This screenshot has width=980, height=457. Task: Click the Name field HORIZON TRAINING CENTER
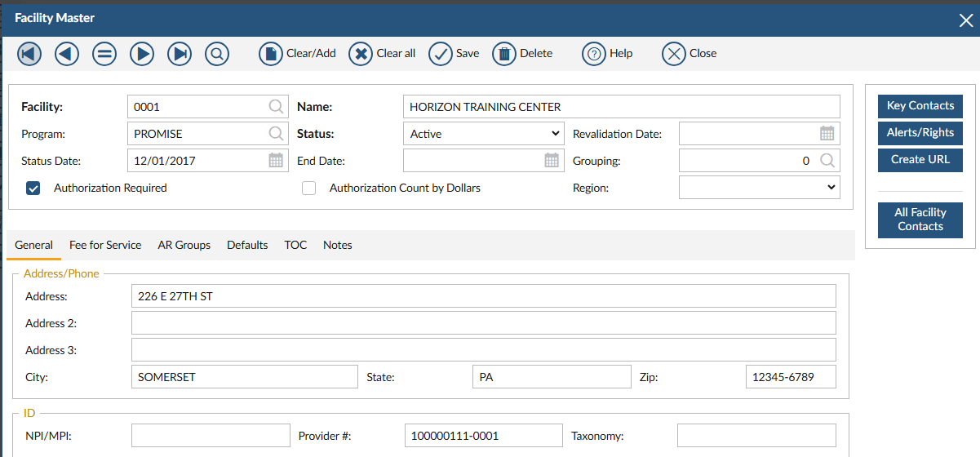point(622,106)
